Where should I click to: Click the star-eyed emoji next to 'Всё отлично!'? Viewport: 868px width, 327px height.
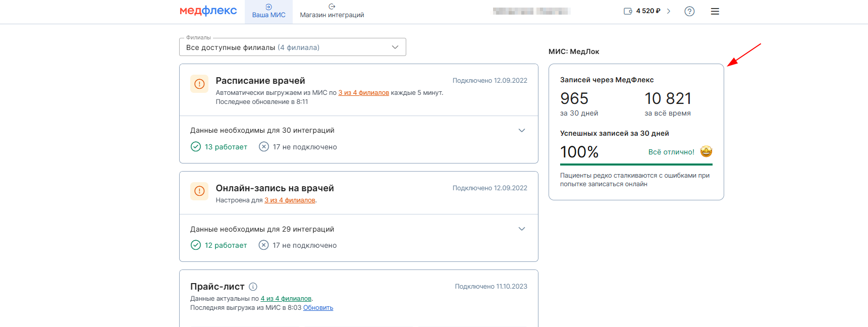point(706,151)
